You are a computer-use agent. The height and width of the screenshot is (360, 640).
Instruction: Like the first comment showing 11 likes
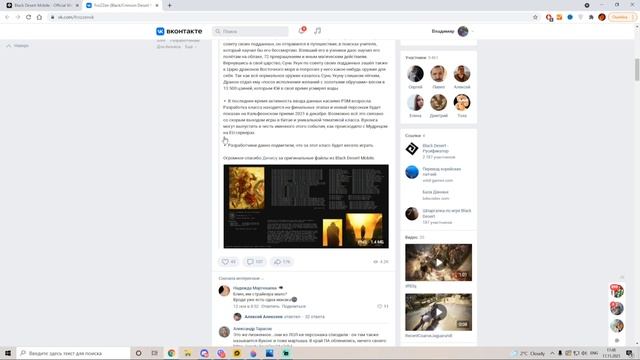382,306
